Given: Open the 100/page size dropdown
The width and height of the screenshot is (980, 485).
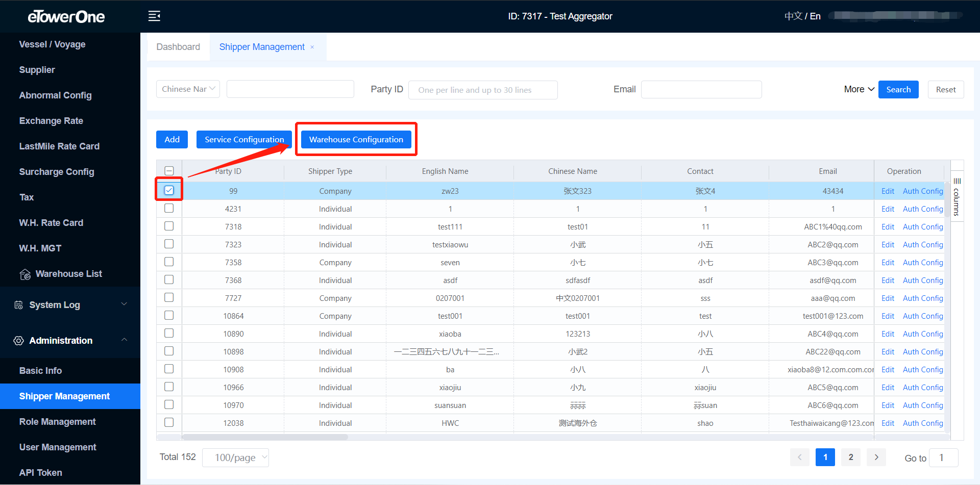Looking at the screenshot, I should pos(235,457).
